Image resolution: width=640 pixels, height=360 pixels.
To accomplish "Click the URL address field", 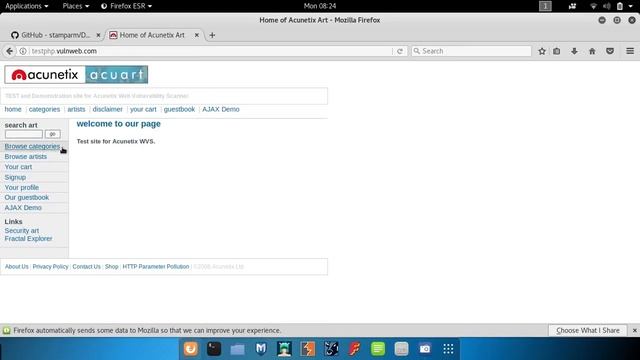I will [x=210, y=51].
